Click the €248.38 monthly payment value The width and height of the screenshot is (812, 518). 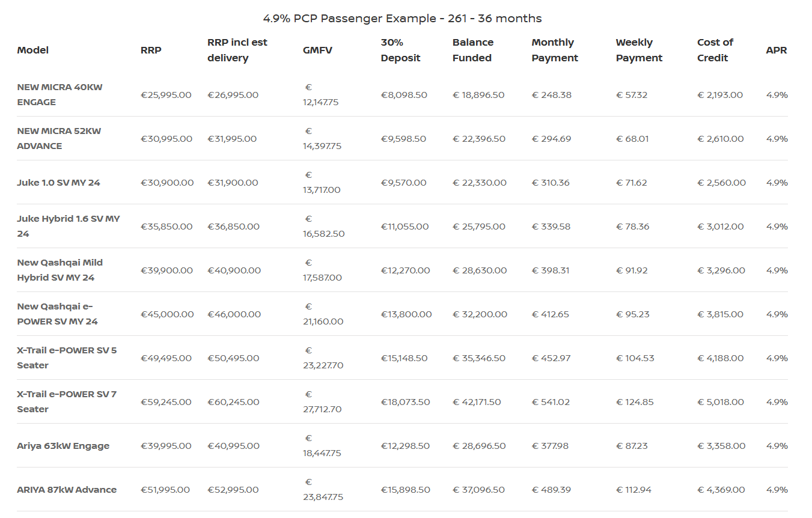click(x=551, y=95)
